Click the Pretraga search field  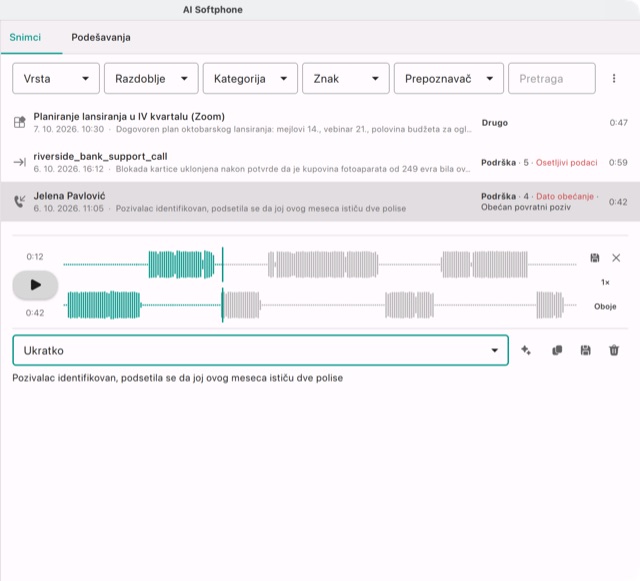552,78
